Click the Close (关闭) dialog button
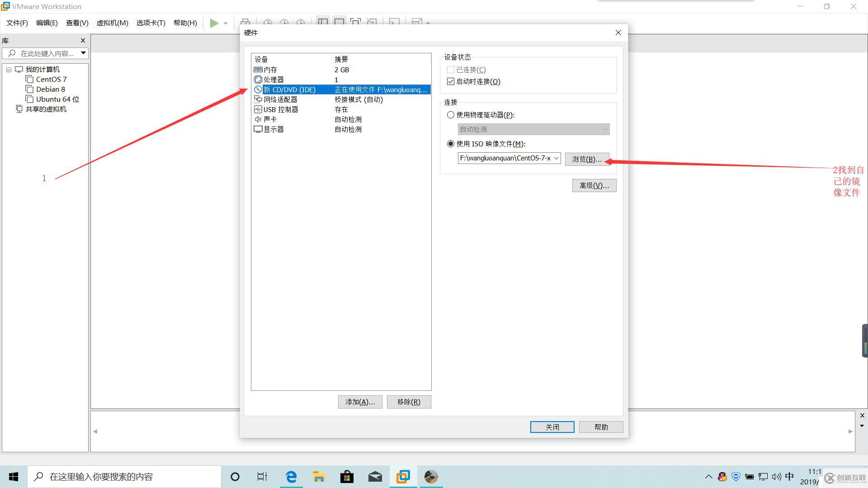 (x=552, y=427)
